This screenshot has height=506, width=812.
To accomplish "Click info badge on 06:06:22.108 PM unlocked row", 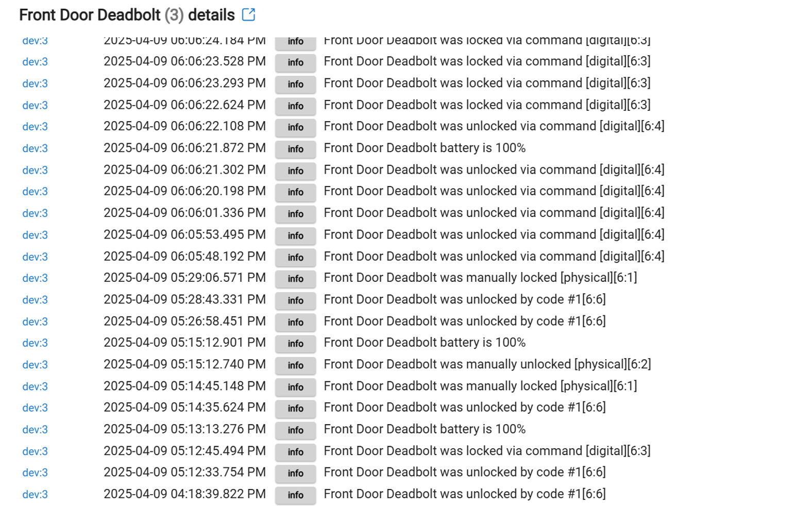I will [295, 127].
